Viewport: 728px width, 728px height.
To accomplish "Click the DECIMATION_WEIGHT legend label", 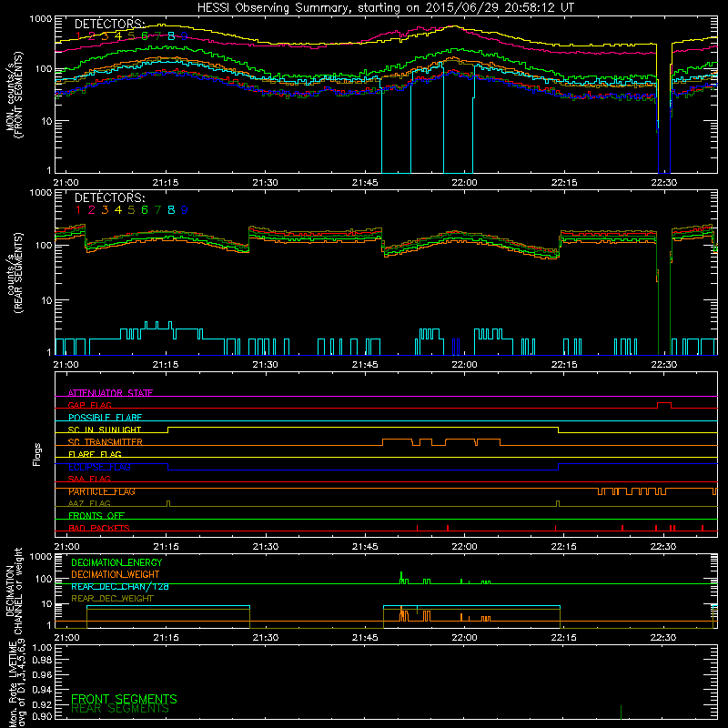I will pyautogui.click(x=116, y=574).
